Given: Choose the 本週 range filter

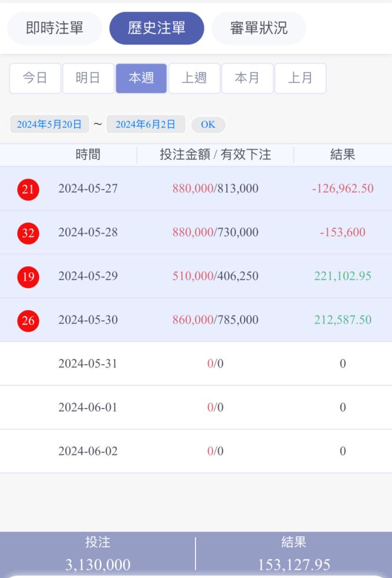Looking at the screenshot, I should (141, 78).
